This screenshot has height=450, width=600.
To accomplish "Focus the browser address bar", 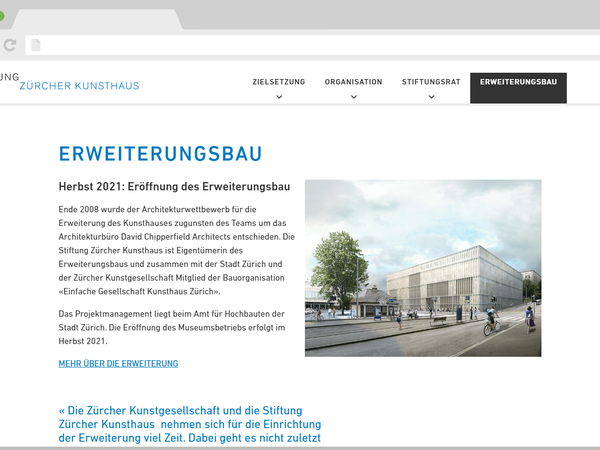I will click(x=300, y=45).
